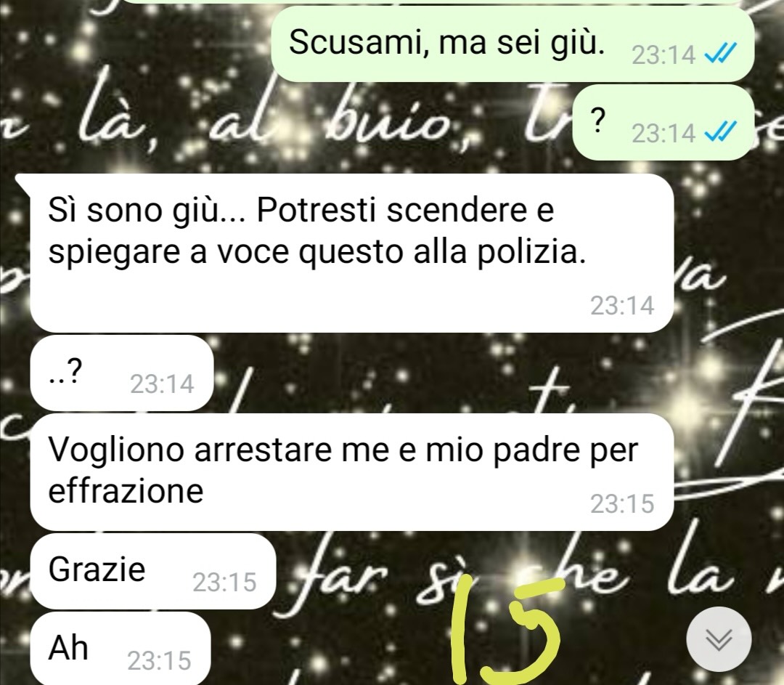Viewport: 784px width, 685px height.
Task: Tap 23:14 timestamp next to '..?'
Action: click(x=162, y=384)
